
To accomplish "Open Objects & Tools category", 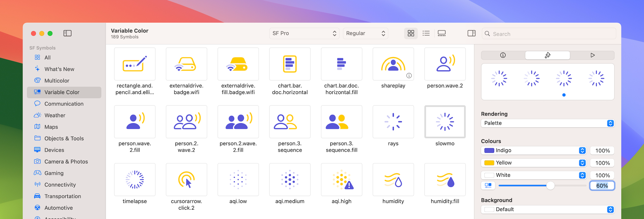I will click(64, 138).
